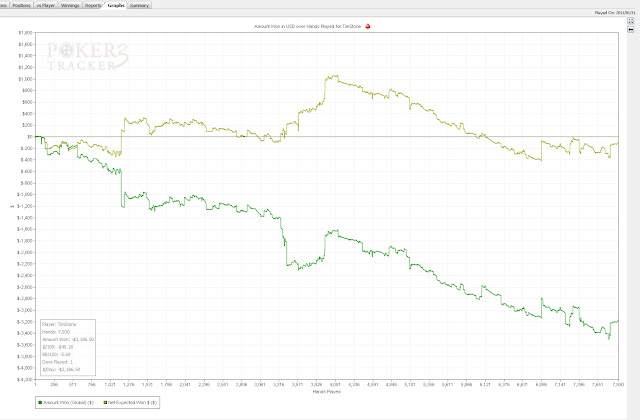Click the Player name line in stats box

(59, 324)
